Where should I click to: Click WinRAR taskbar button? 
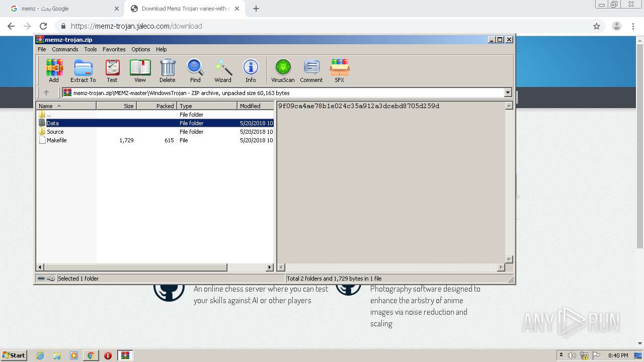pyautogui.click(x=125, y=355)
